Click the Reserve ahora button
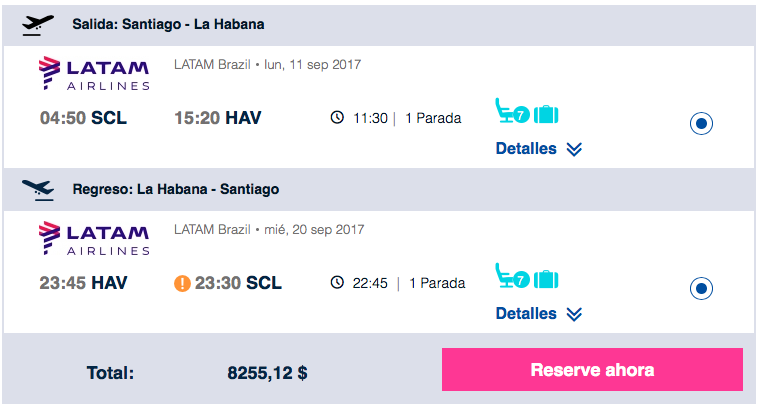 [592, 370]
